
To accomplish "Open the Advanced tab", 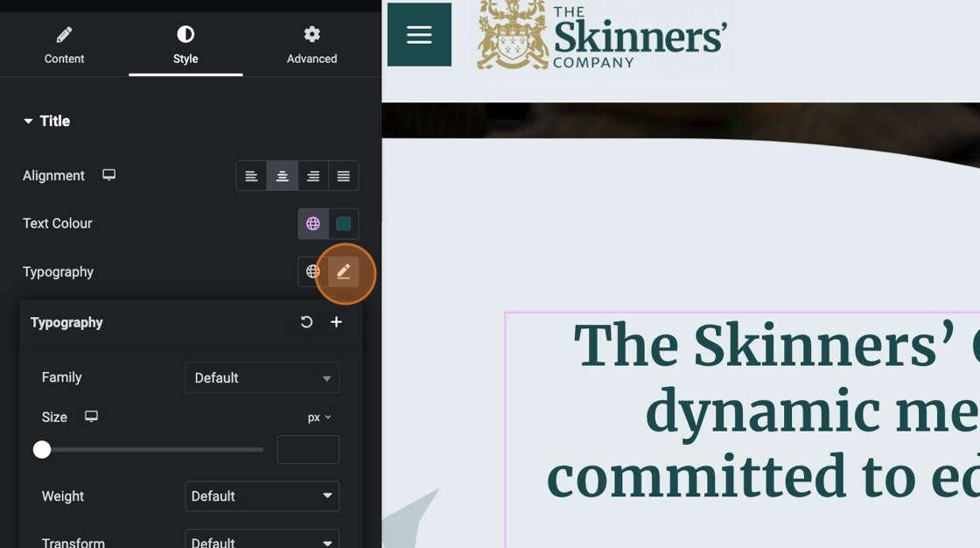I will [x=311, y=45].
